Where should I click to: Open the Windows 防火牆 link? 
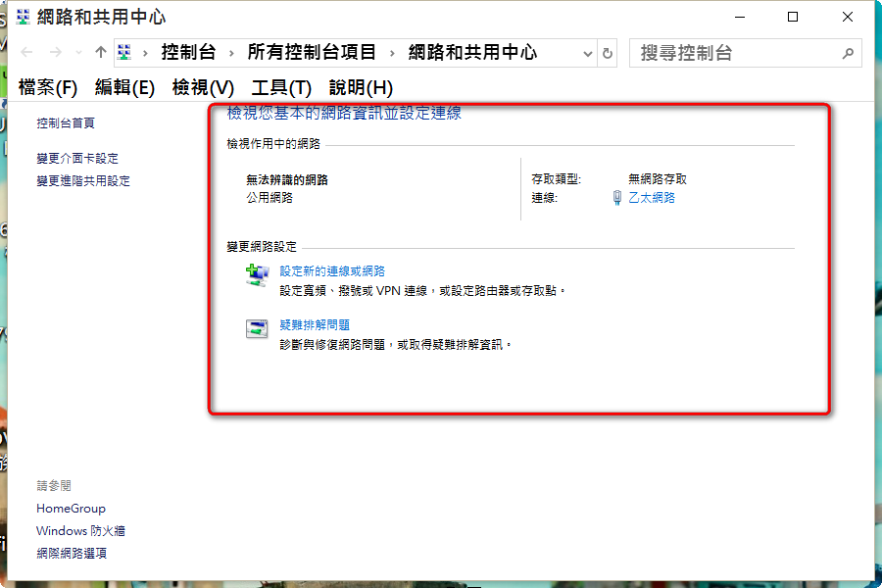(80, 531)
